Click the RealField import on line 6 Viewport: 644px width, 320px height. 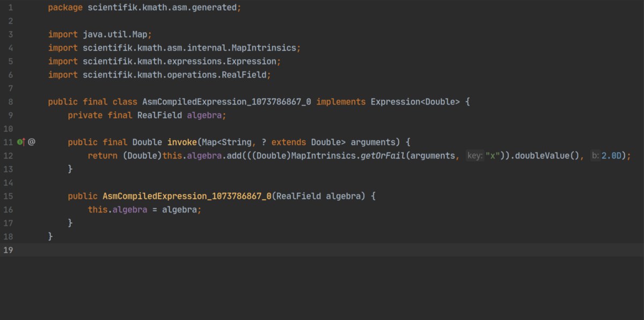tap(244, 75)
